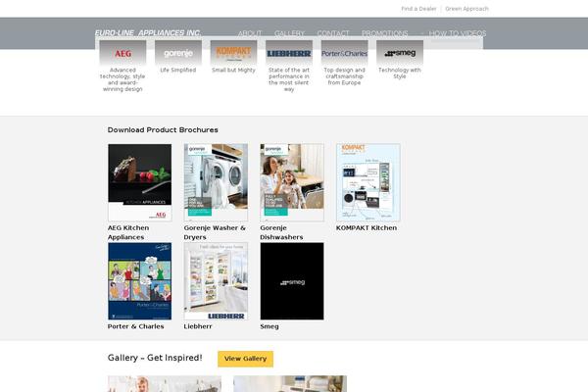The image size is (588, 392).
Task: Open the KOMPAKT brand logo tile
Action: (233, 53)
